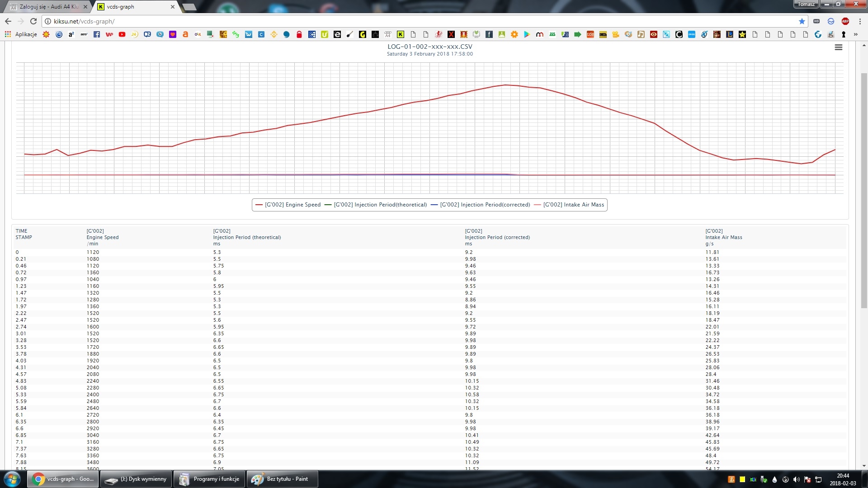Toggle Injection Period(corrected) blue legend swatch

point(434,205)
